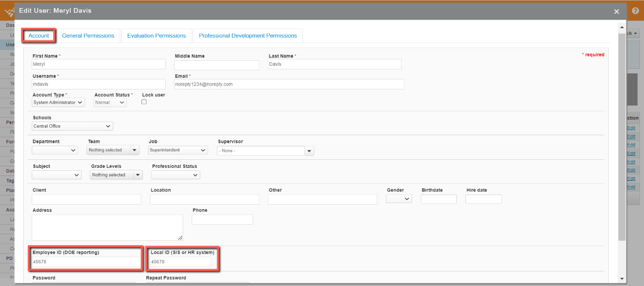Open the Account Type dropdown
644x286 pixels.
coord(58,103)
